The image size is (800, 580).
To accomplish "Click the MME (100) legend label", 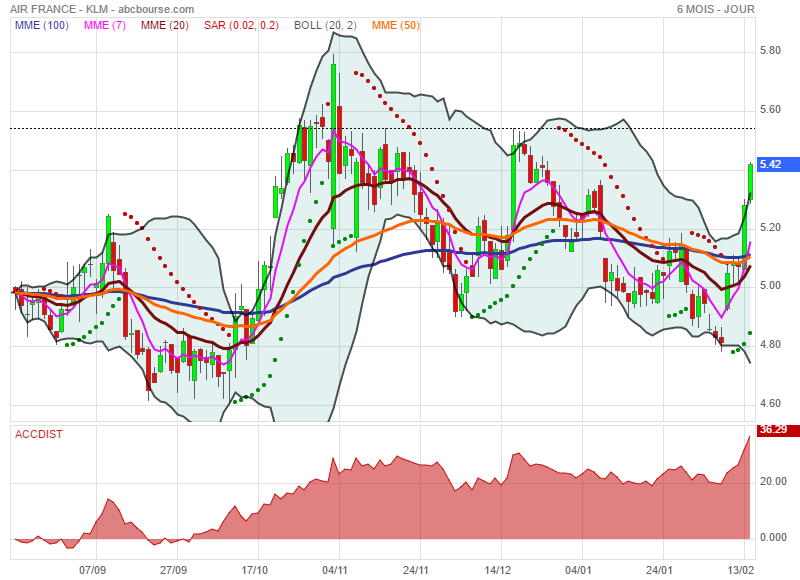I will point(41,25).
